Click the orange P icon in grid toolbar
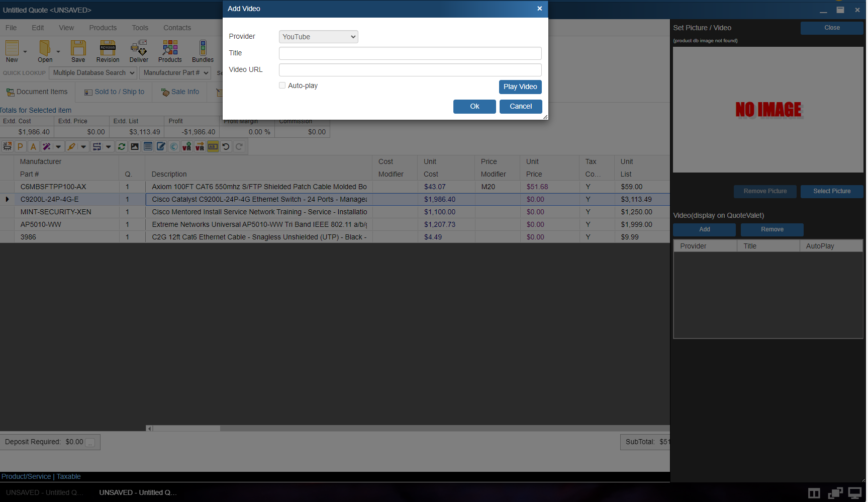The width and height of the screenshot is (868, 502). point(20,146)
